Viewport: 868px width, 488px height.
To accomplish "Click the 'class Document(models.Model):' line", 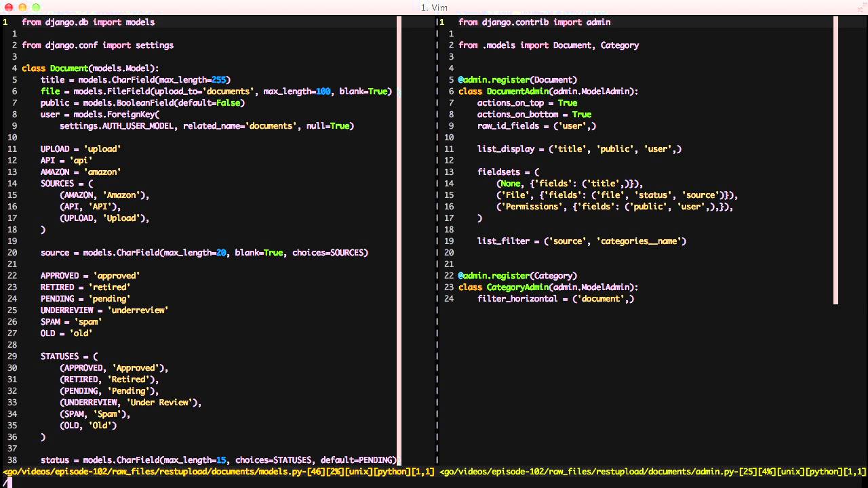I will point(90,68).
